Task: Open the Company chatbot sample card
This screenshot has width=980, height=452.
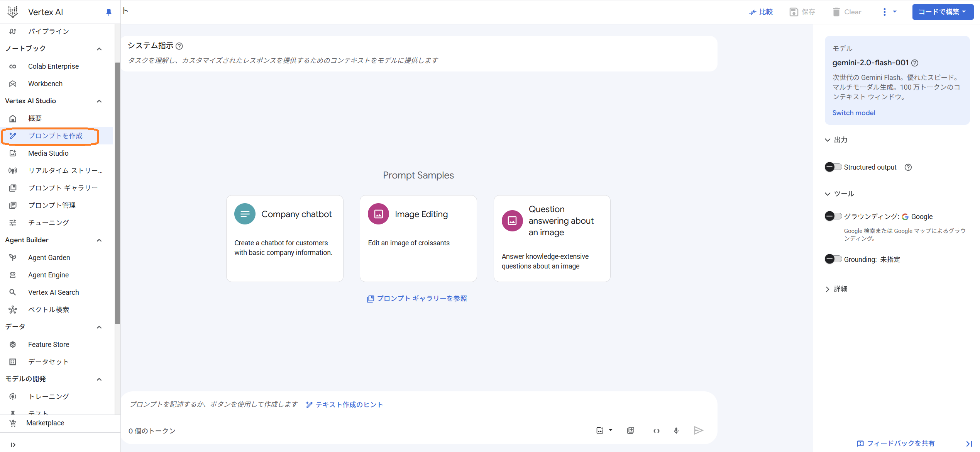Action: tap(285, 238)
